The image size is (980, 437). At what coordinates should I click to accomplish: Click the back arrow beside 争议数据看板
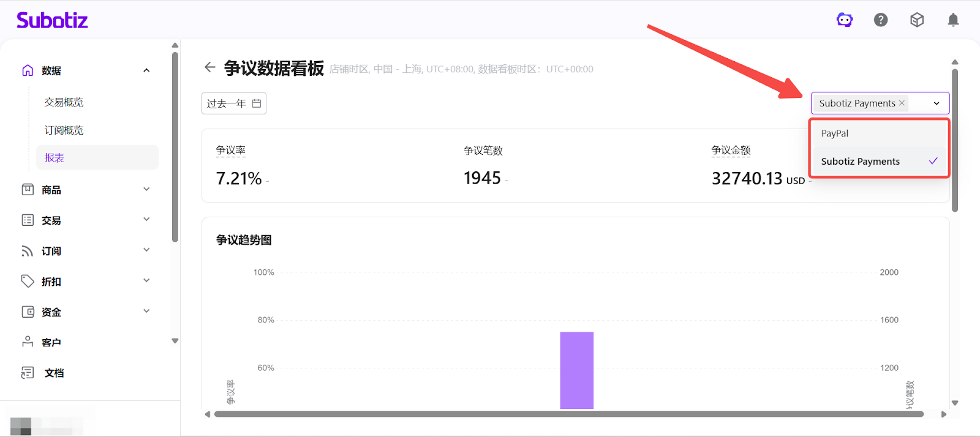point(210,67)
